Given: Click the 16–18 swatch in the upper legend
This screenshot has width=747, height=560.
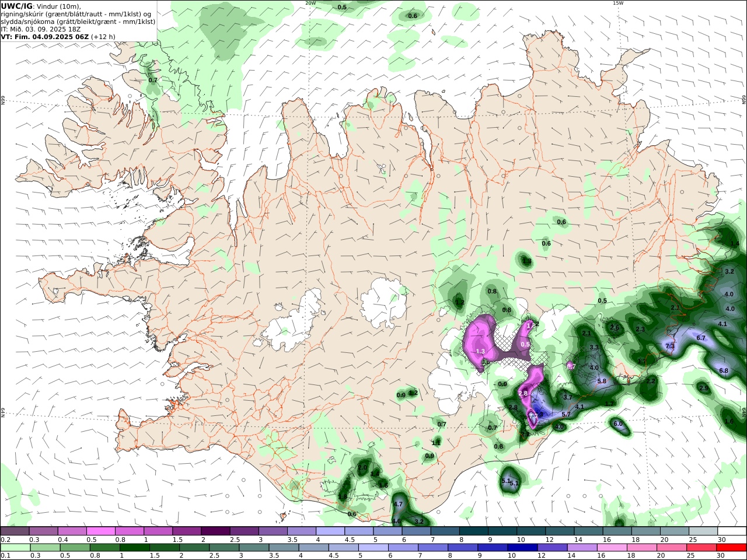Looking at the screenshot, I should coord(617,531).
